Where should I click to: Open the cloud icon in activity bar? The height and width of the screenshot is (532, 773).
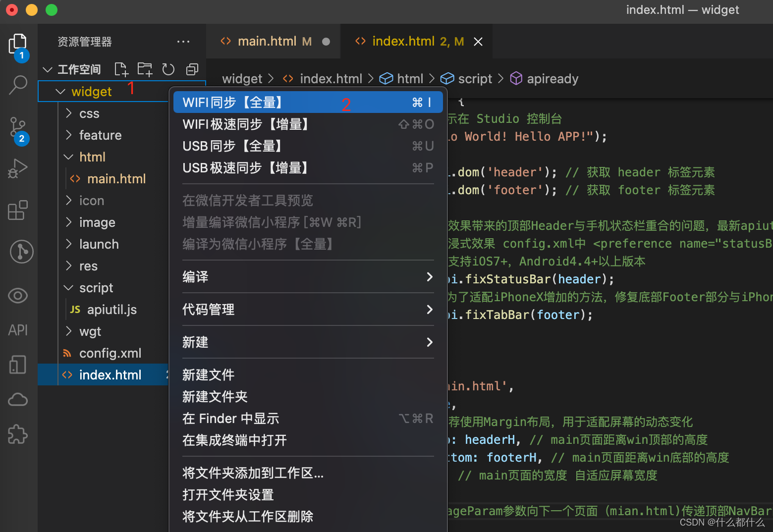(18, 399)
